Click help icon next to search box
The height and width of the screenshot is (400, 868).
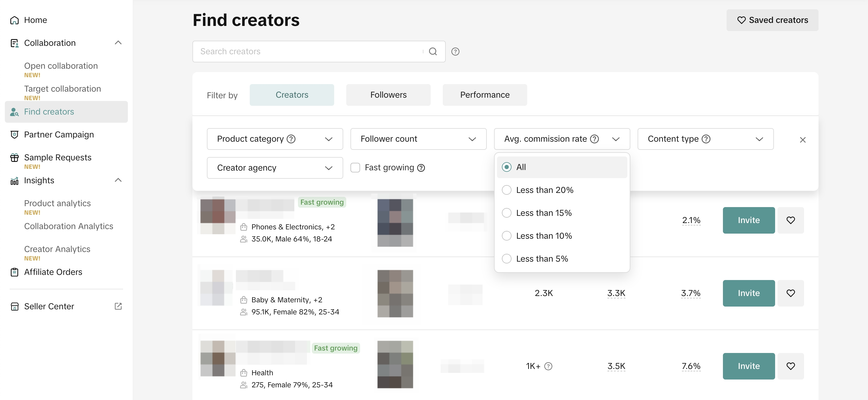point(455,52)
